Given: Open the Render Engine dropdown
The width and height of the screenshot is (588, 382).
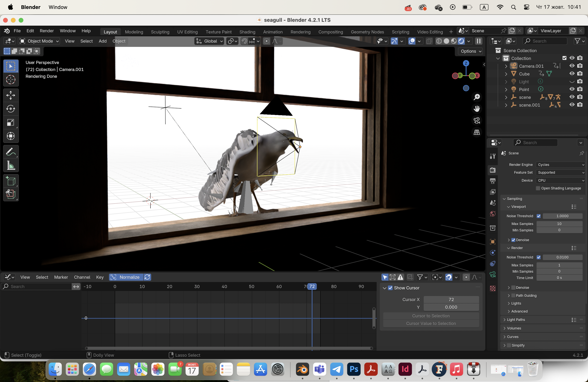Looking at the screenshot, I should click(560, 165).
